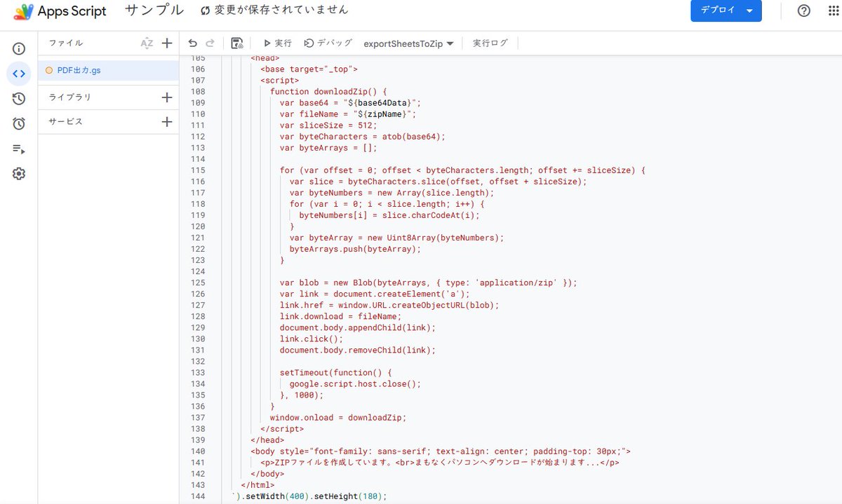The height and width of the screenshot is (504, 842).
Task: Start debugging with デバッグ button
Action: 328,43
